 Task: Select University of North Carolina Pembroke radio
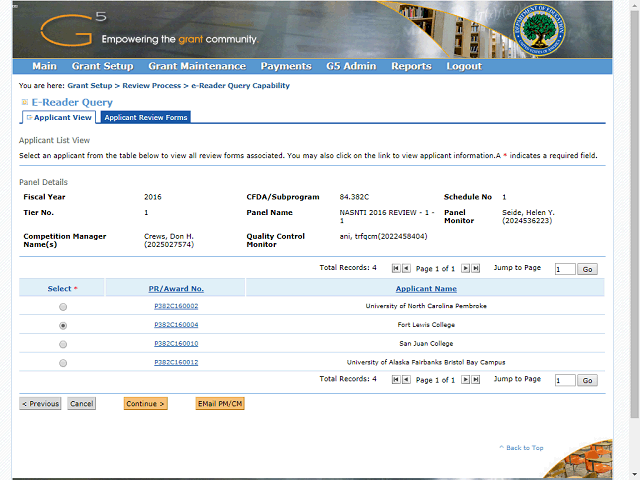click(63, 307)
